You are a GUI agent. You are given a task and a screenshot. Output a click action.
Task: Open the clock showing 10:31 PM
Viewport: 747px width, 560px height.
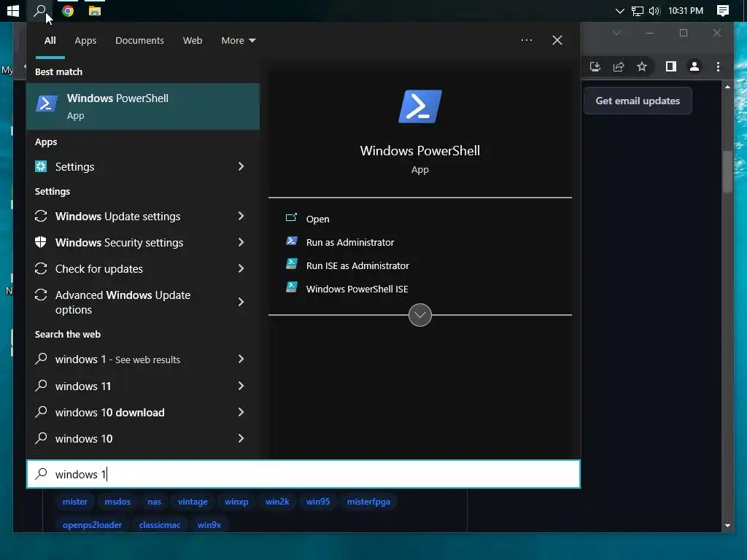[x=686, y=10]
